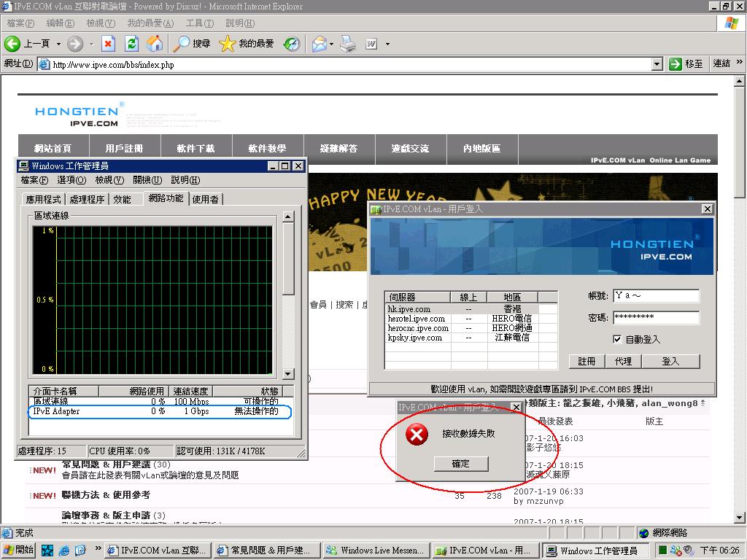
Task: Go to Home page via house icon
Action: pos(155,44)
